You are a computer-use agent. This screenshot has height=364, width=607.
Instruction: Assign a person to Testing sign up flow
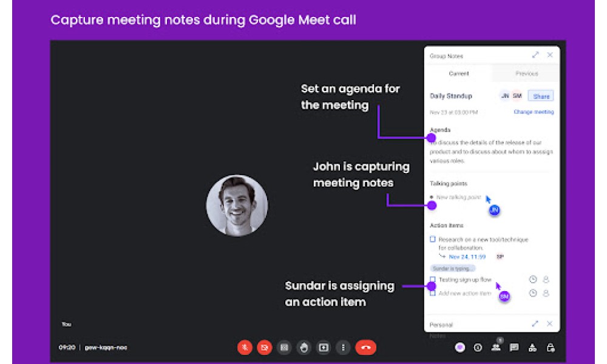point(546,279)
